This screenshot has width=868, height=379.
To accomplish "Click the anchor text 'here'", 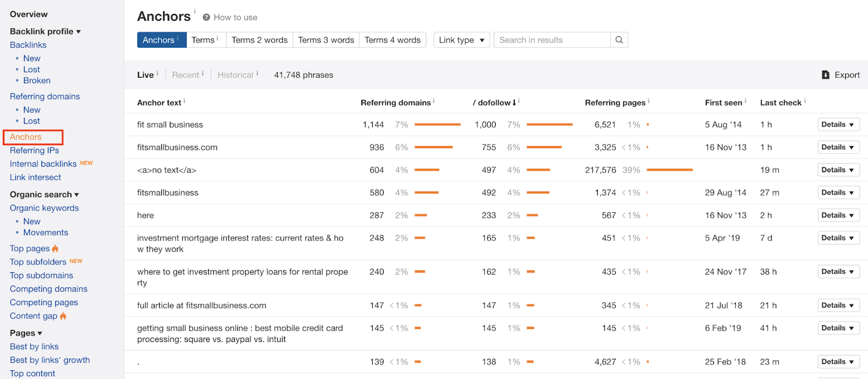I will [145, 215].
